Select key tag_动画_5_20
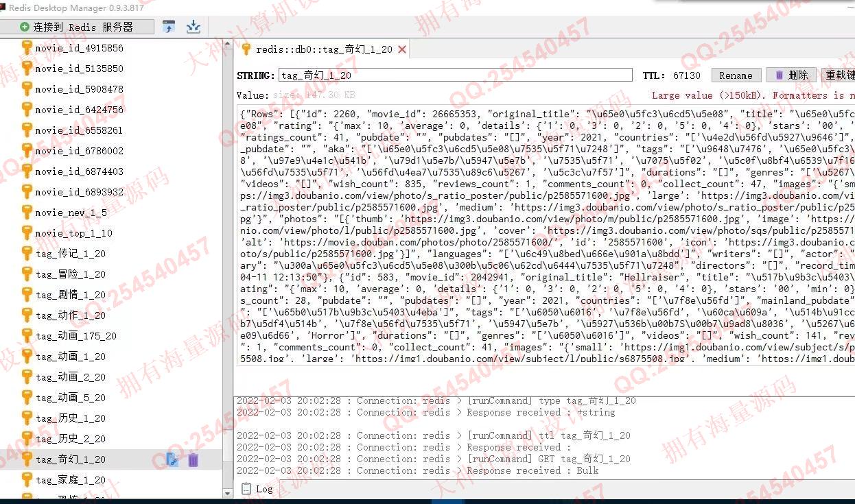 (x=71, y=398)
